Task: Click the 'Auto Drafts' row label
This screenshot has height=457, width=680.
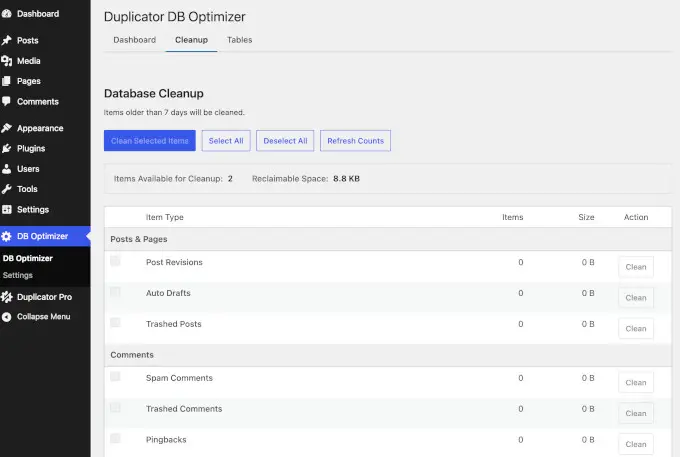Action: pyautogui.click(x=168, y=293)
